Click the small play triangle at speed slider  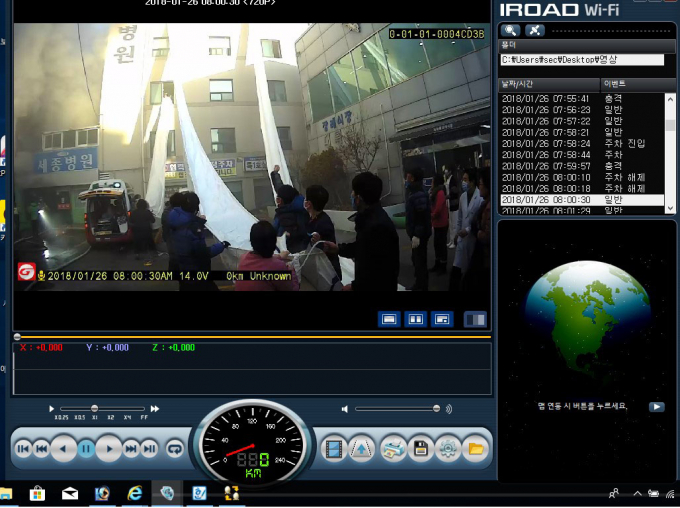(x=52, y=409)
